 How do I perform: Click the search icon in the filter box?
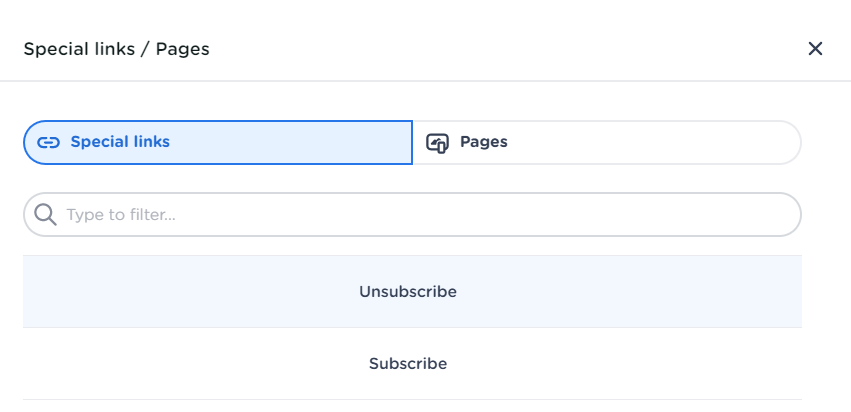46,214
